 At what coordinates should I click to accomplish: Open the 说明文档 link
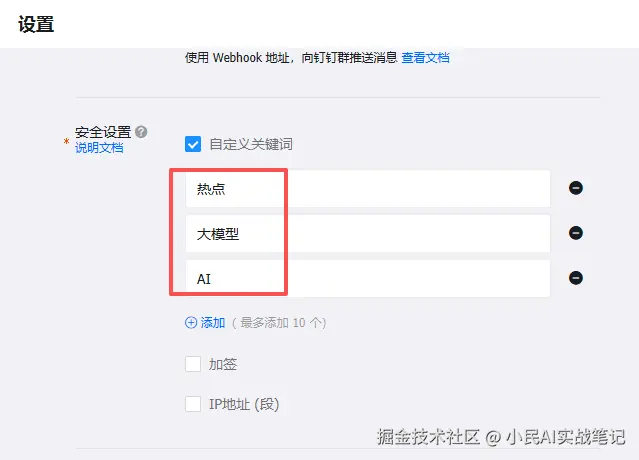pos(99,148)
